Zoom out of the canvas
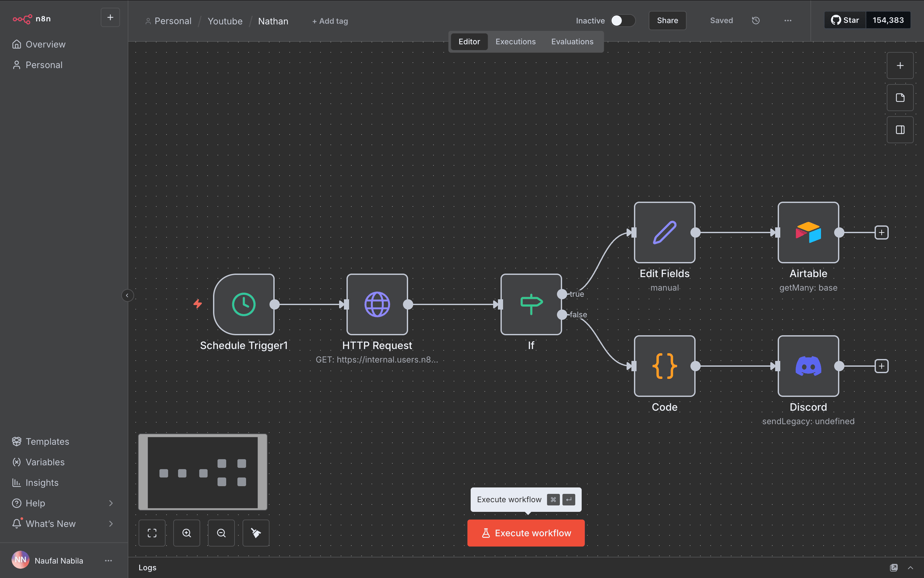The image size is (924, 578). 221,533
